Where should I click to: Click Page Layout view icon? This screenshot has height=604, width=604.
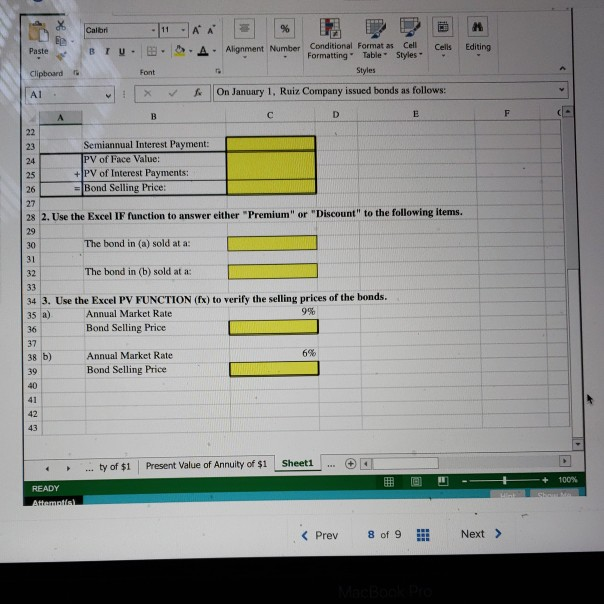pos(416,481)
